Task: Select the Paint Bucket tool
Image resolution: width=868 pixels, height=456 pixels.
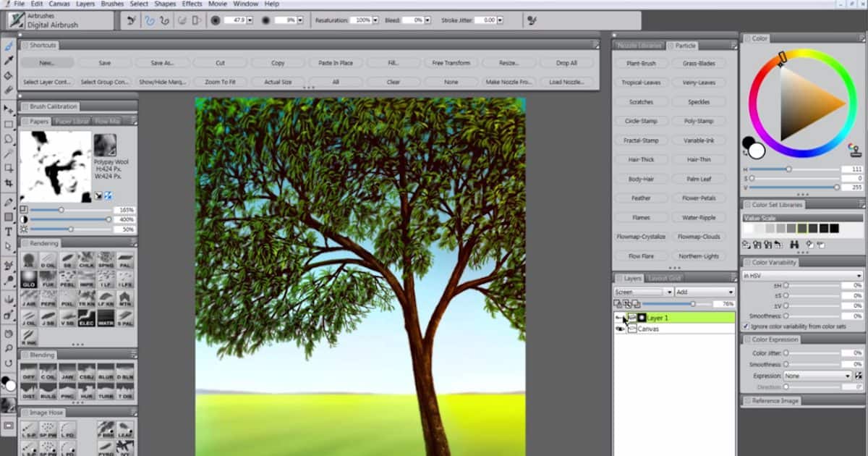Action: click(9, 75)
